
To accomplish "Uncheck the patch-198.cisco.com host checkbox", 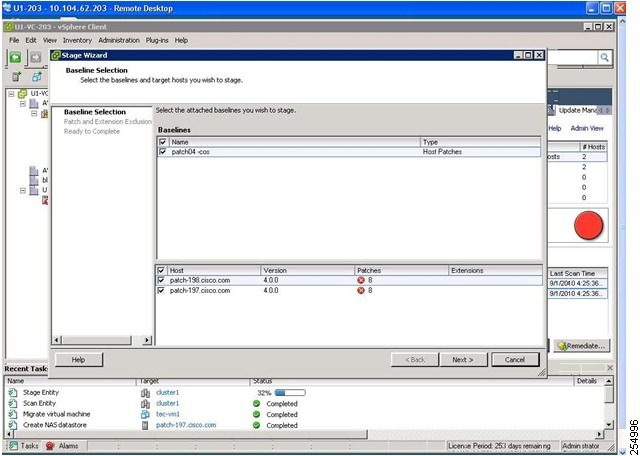I will 161,280.
